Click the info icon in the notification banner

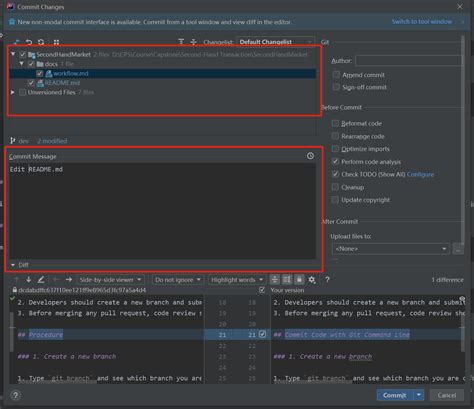tap(12, 22)
